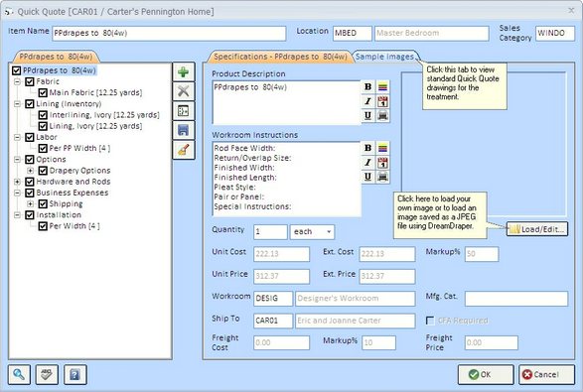Viewport: 583px width, 392px height.
Task: Toggle the Hardware and Rods checkbox
Action: pyautogui.click(x=30, y=182)
